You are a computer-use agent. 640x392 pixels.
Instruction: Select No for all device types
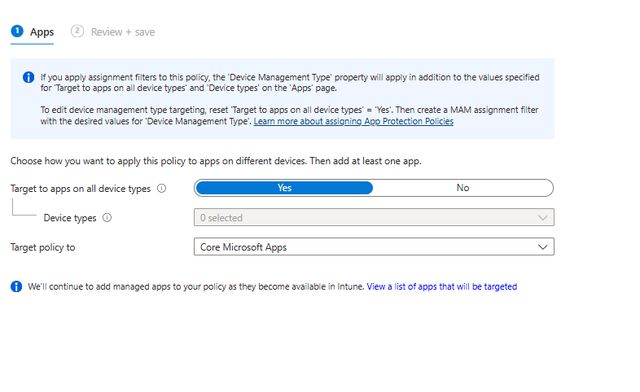[x=462, y=188]
